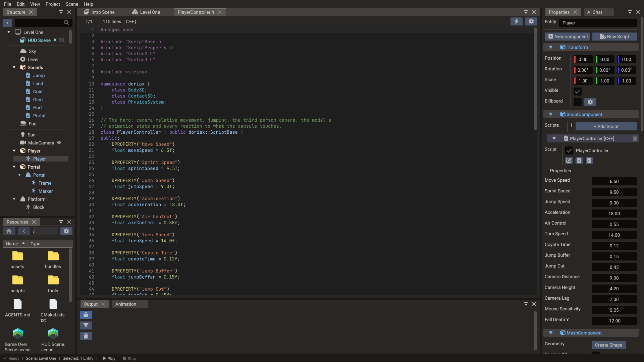Click the lightning build icon in code editor
Viewport: 644px width, 362px height.
point(517,21)
